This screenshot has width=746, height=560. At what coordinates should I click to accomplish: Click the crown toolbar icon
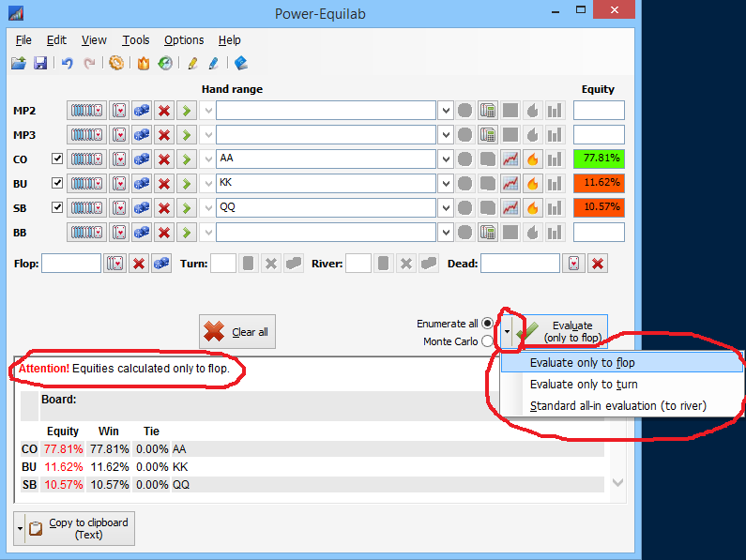[x=144, y=63]
